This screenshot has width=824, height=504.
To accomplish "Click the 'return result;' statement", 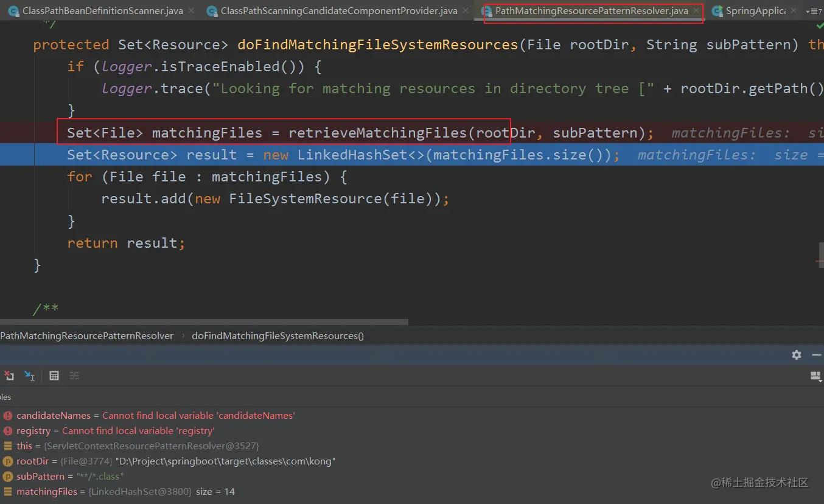I will pyautogui.click(x=126, y=243).
